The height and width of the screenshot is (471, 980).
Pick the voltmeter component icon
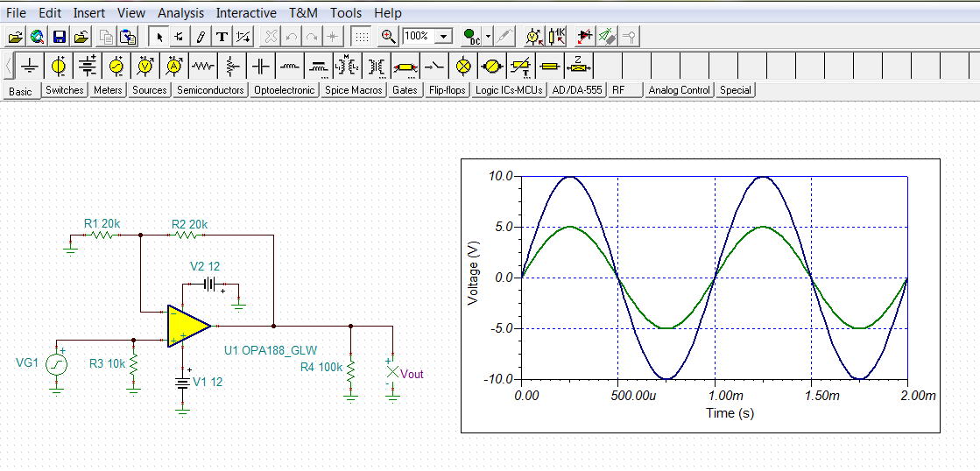click(x=145, y=66)
